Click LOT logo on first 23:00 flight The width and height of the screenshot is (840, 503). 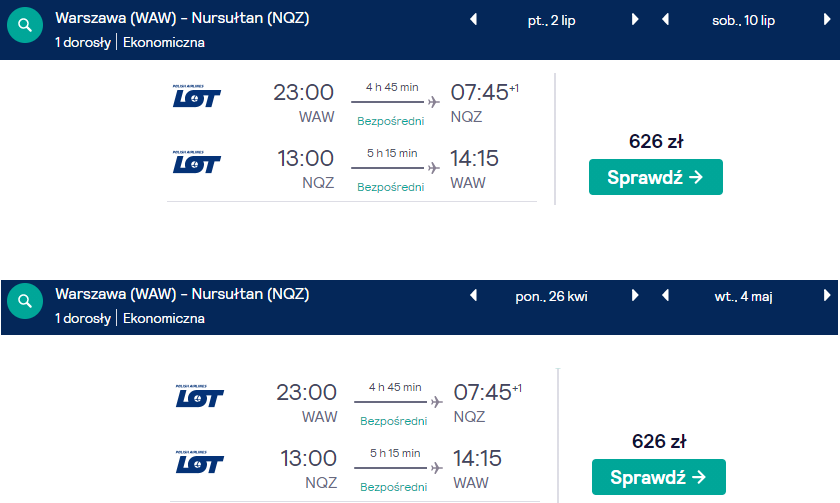tap(197, 96)
